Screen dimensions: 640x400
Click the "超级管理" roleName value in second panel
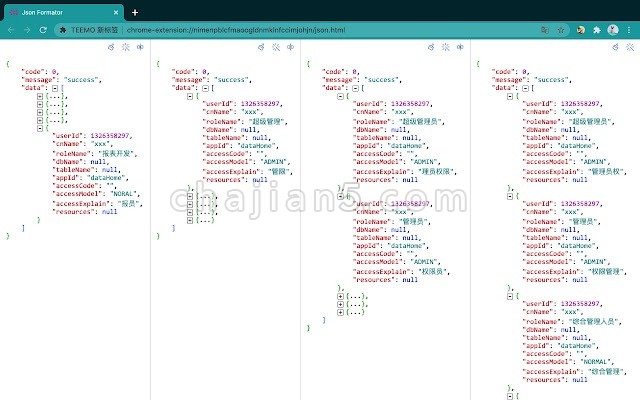[267, 122]
